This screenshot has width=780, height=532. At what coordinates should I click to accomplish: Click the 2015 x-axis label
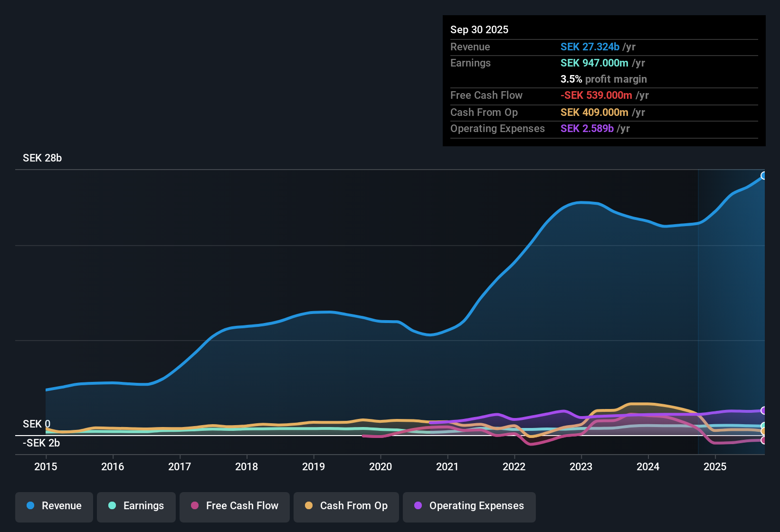[46, 467]
